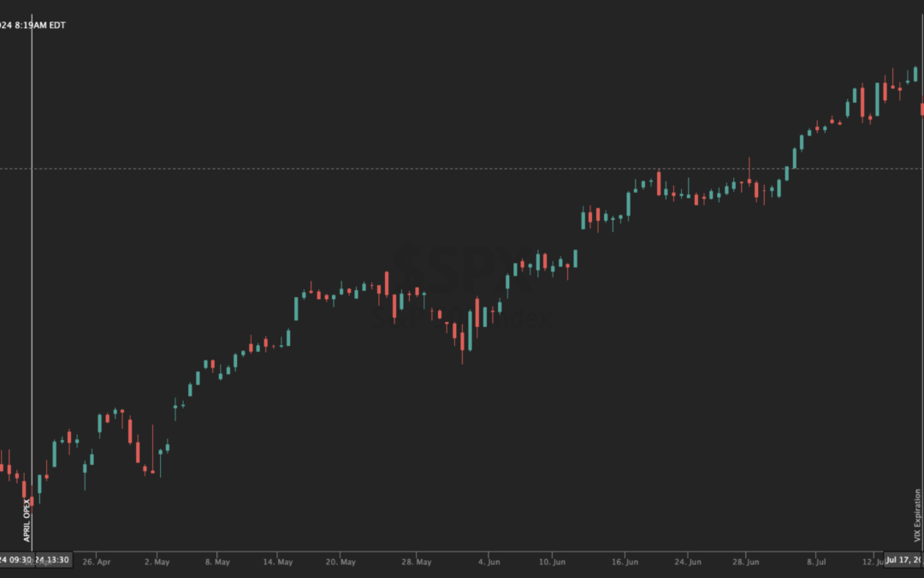Viewport: 924px width, 578px height.
Task: Click the 10. Jun axis label
Action: (x=552, y=563)
